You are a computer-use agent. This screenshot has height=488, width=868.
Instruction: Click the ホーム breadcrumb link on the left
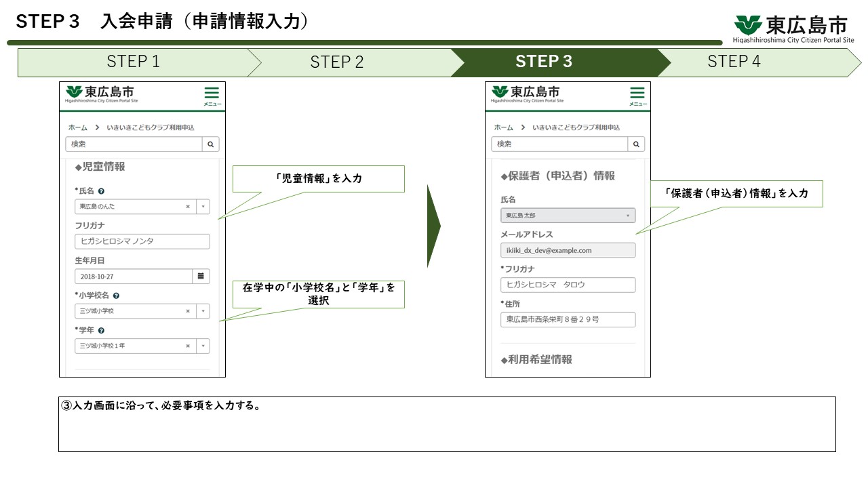tap(76, 127)
